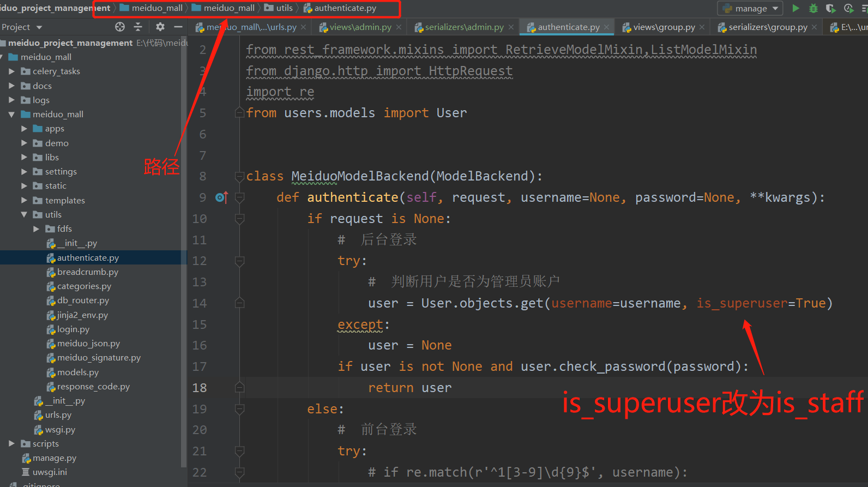Expand the demo folder
Viewport: 868px width, 487px height.
pyautogui.click(x=24, y=143)
